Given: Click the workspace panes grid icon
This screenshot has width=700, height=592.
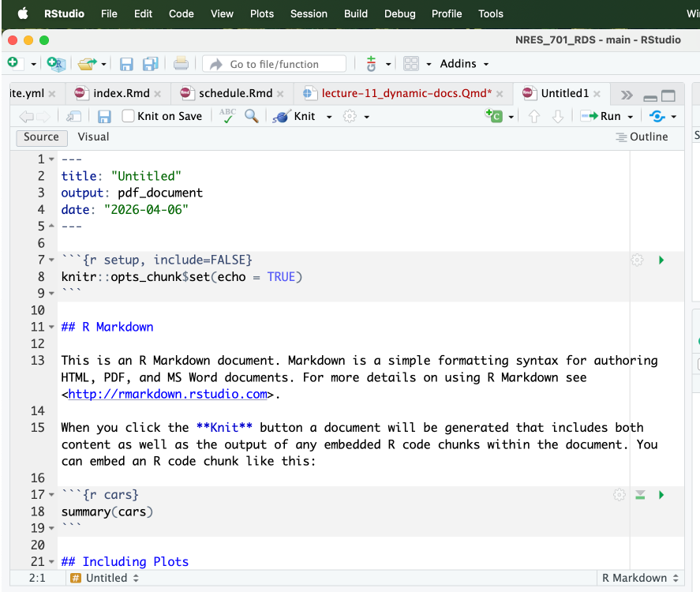Looking at the screenshot, I should tap(410, 64).
